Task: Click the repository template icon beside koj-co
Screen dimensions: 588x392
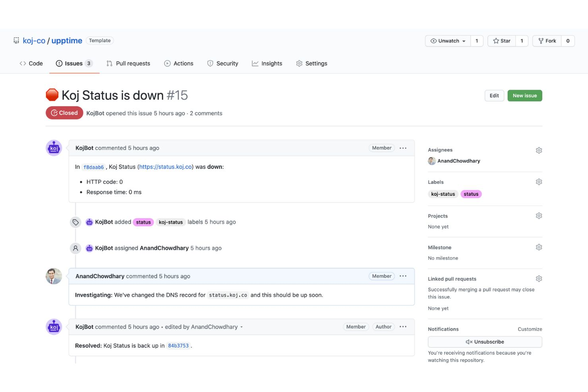Action: click(16, 41)
